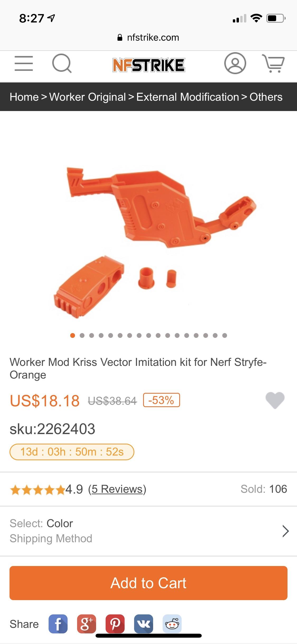Jump to last image carousel dot
Viewport: 297px width, 644px height.
pos(225,335)
